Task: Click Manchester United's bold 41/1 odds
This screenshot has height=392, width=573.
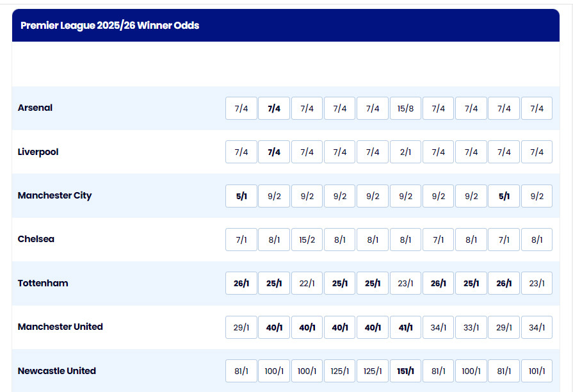Action: tap(405, 327)
